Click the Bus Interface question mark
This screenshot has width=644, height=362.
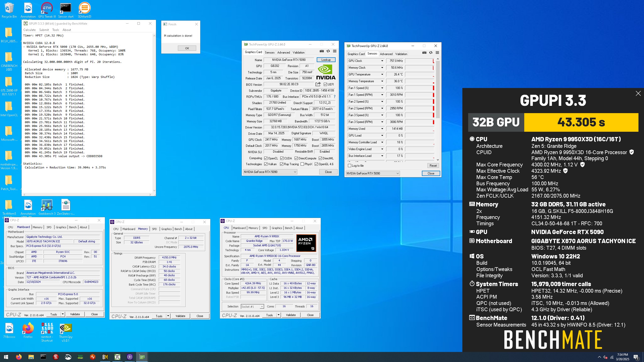pos(335,97)
